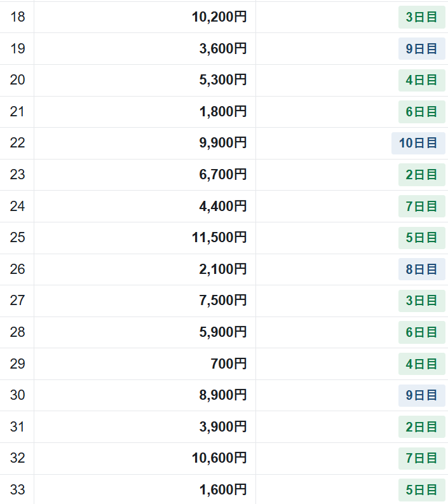Select the cell showing 9,900円

[x=145, y=143]
